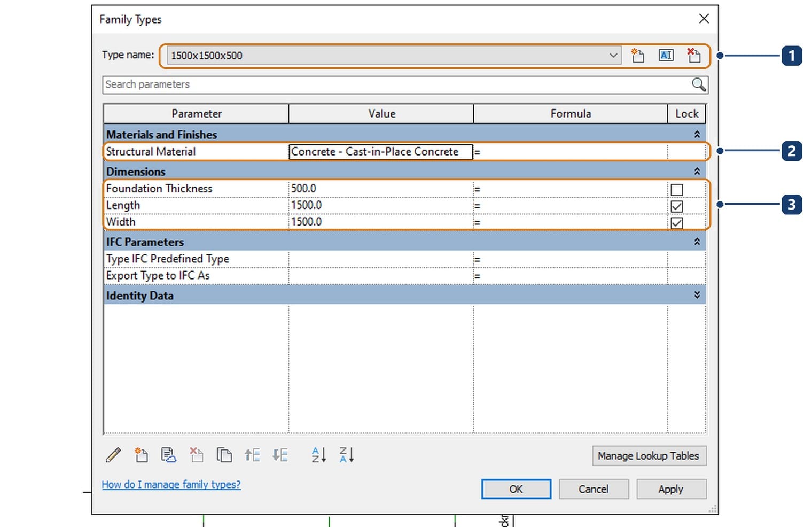Click the Export Type to IFC As value cell

pos(381,276)
